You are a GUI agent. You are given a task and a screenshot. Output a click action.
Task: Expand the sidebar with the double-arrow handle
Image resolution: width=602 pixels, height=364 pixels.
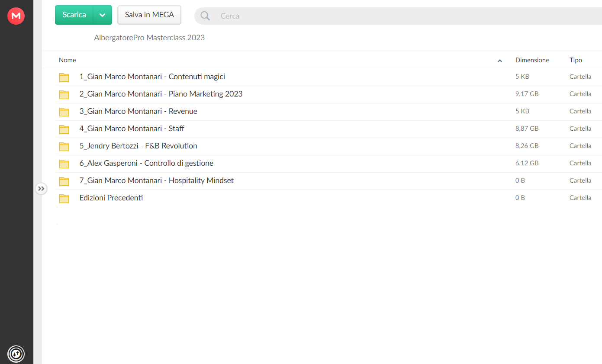click(41, 189)
